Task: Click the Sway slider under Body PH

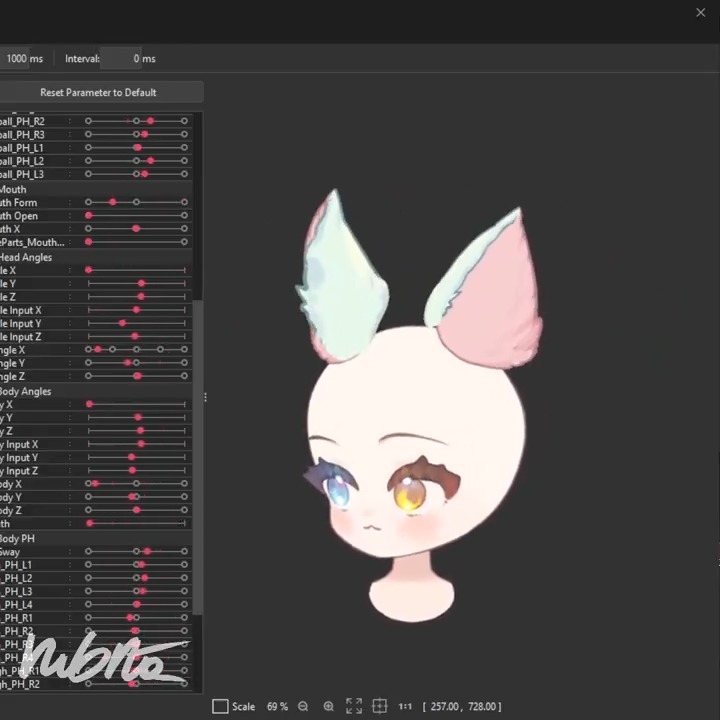Action: coord(136,551)
